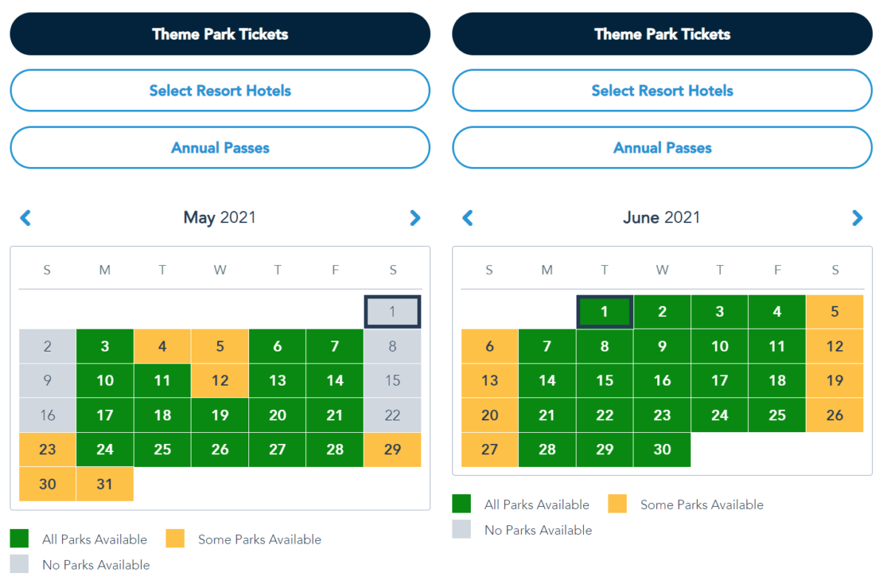Switch to Annual Passes above May calendar
The height and width of the screenshot is (588, 887).
[x=220, y=148]
